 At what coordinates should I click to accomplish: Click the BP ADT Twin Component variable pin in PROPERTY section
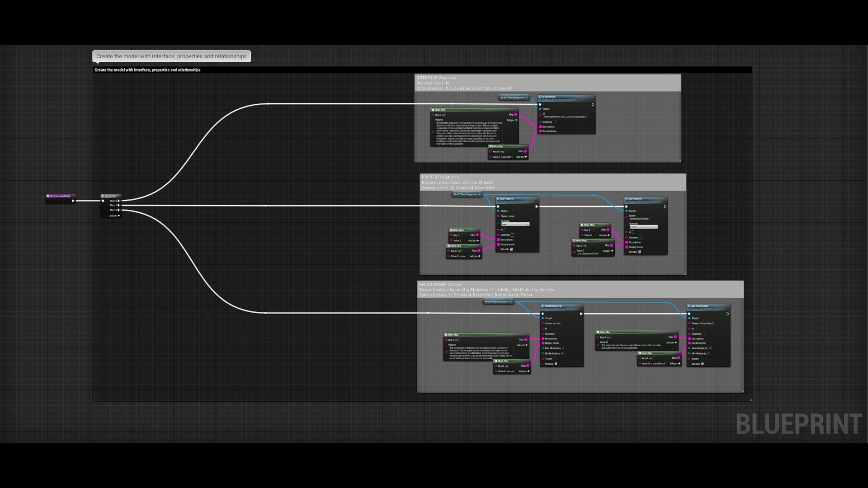(x=480, y=194)
